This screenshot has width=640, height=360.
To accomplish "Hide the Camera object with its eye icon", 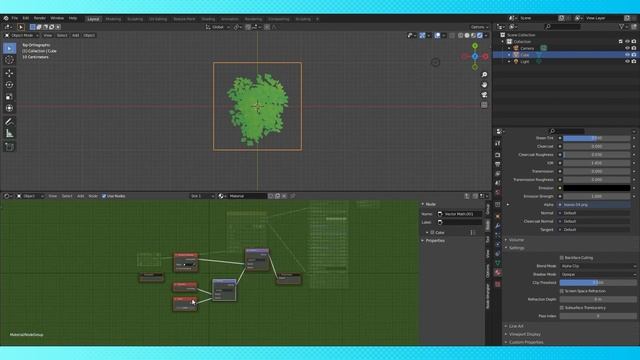I will click(627, 48).
